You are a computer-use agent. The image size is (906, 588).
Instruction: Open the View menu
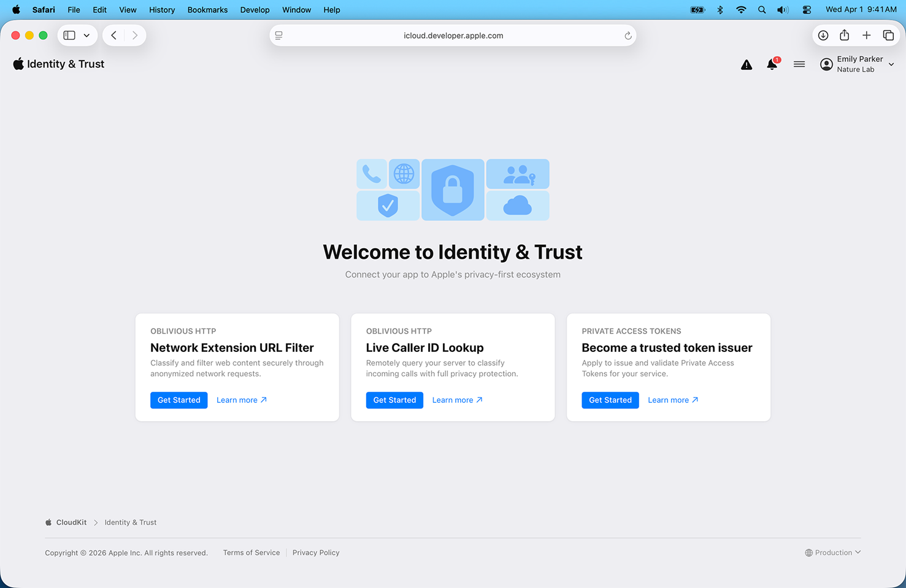(x=128, y=10)
